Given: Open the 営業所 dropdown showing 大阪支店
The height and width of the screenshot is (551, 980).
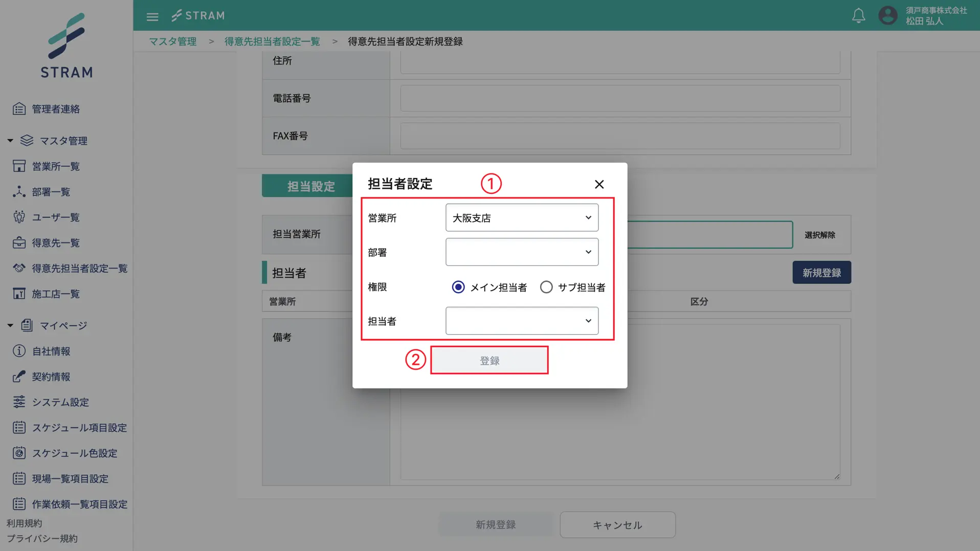Looking at the screenshot, I should point(522,218).
